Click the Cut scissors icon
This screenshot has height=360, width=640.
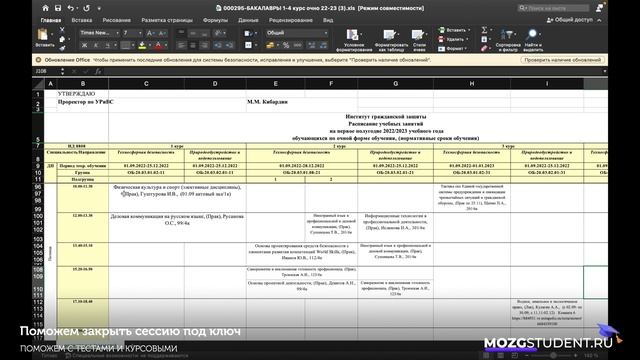click(x=62, y=30)
